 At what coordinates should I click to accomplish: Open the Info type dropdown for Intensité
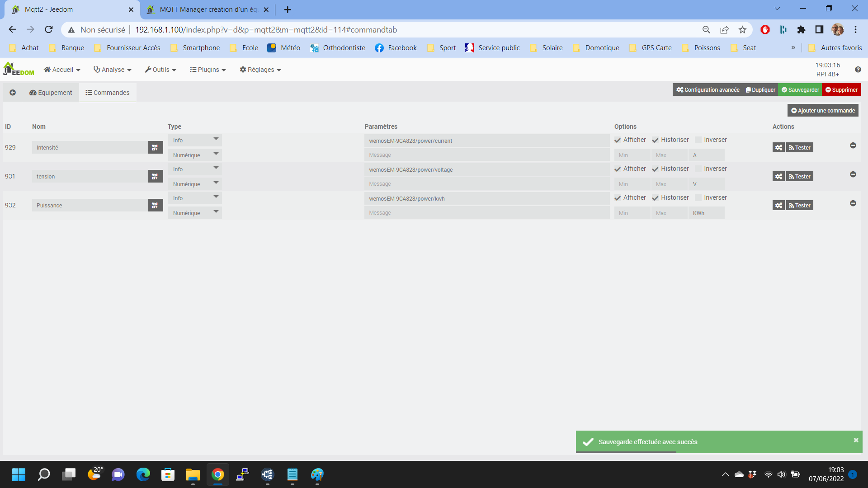tap(194, 140)
